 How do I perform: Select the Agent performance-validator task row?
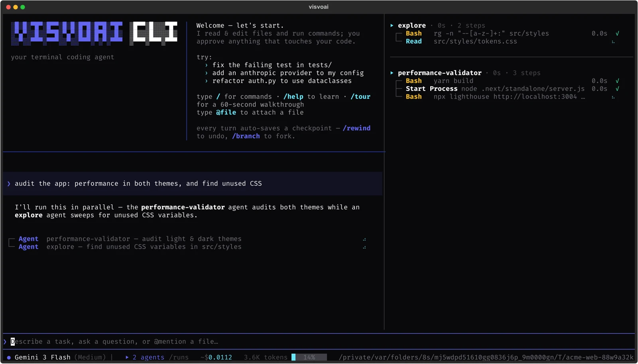(188, 239)
